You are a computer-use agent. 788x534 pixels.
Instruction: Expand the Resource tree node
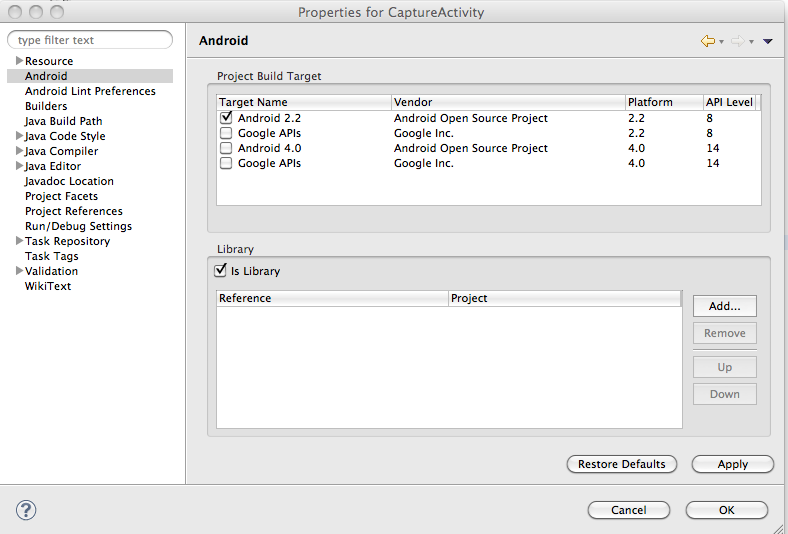tap(19, 61)
